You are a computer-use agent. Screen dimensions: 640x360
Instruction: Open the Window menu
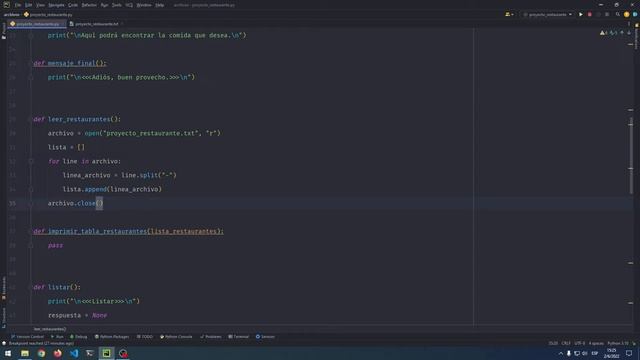coord(144,5)
